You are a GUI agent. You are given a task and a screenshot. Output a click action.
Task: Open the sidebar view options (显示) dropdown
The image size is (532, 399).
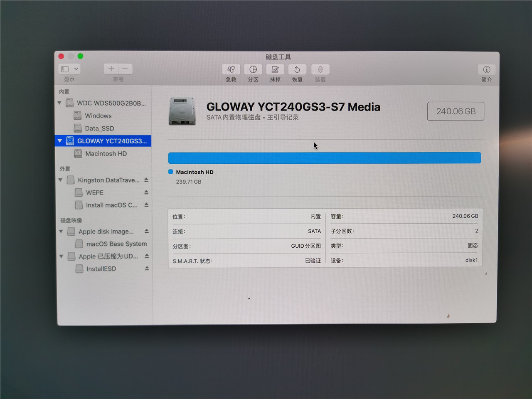pyautogui.click(x=69, y=69)
